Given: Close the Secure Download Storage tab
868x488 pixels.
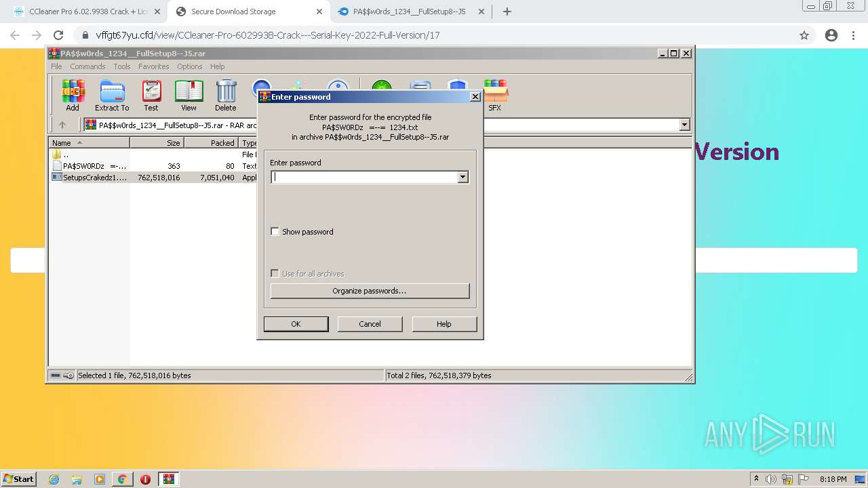Looking at the screenshot, I should [319, 12].
